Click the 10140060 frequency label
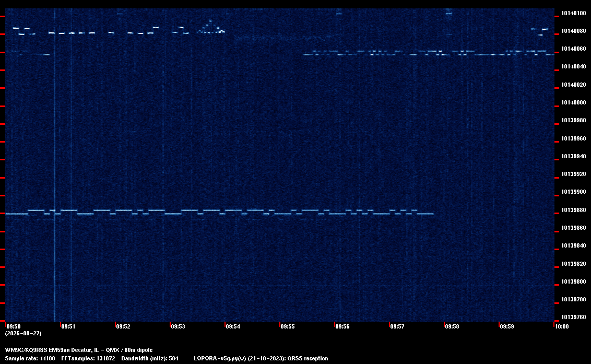The width and height of the screenshot is (591, 364). (x=573, y=49)
